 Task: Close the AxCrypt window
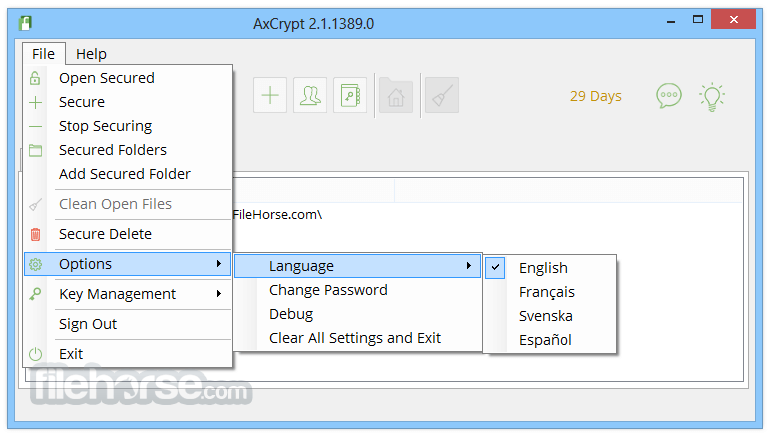pos(734,20)
